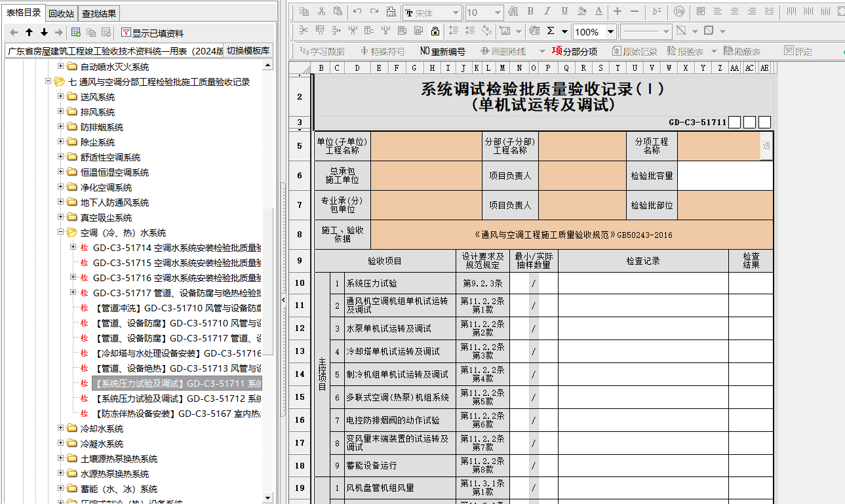845x504 pixels.
Task: Click the 学习数据 toolbar item
Action: [x=322, y=51]
